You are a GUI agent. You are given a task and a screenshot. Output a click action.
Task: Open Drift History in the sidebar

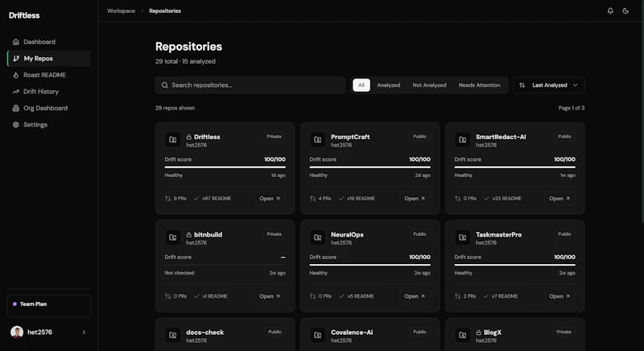(x=49, y=92)
